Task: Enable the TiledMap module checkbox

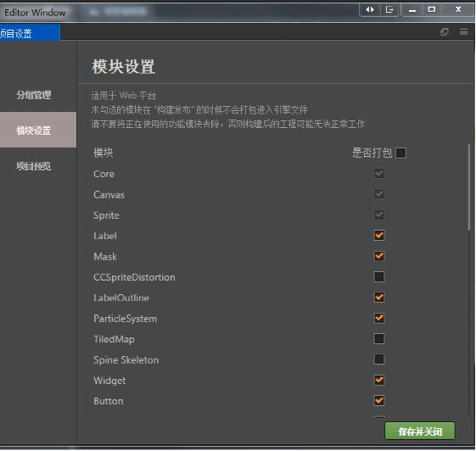Action: [379, 339]
